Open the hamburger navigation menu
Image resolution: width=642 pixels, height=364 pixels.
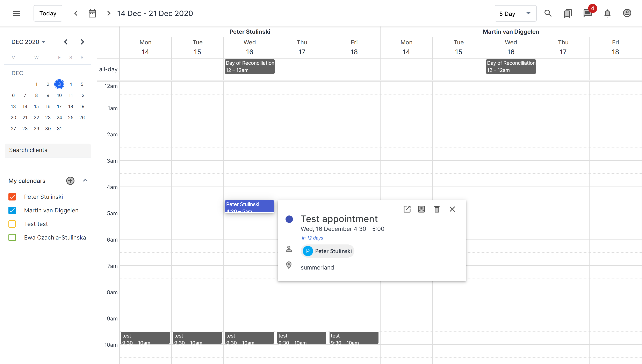16,13
